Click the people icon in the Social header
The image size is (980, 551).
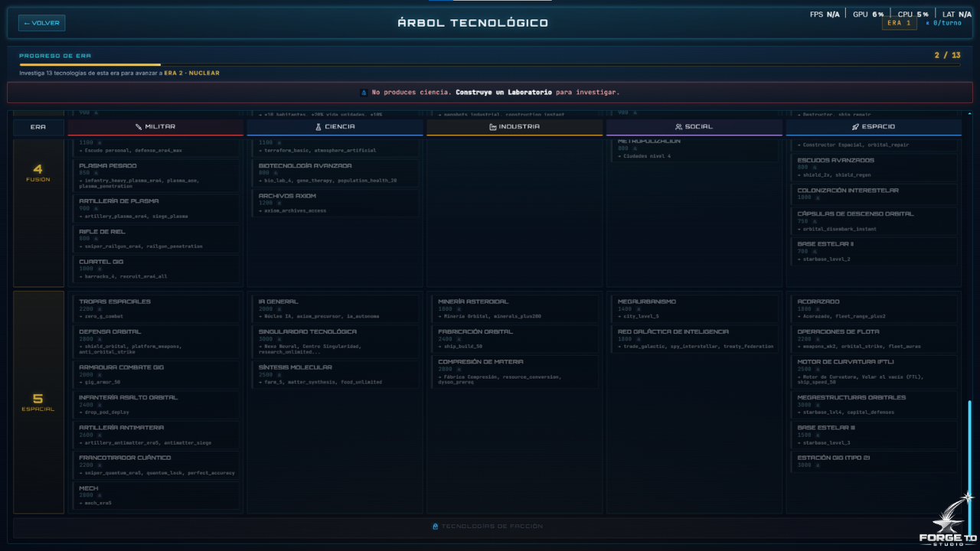tap(678, 127)
